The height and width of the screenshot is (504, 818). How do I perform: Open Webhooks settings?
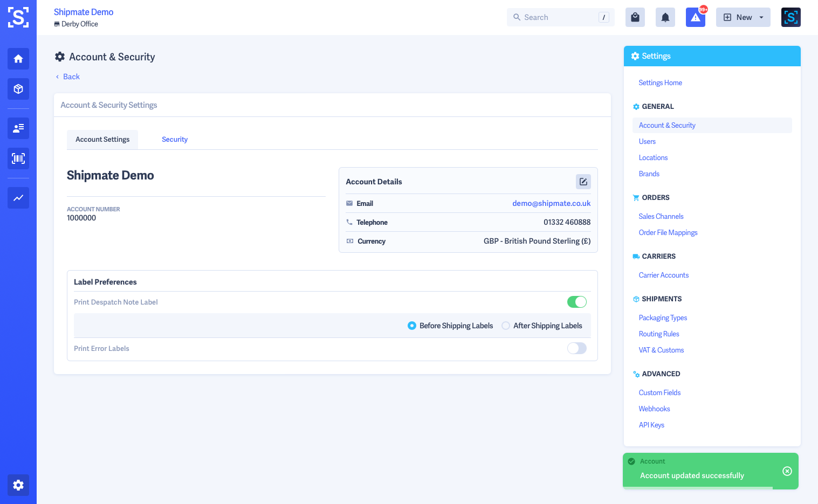click(x=654, y=409)
